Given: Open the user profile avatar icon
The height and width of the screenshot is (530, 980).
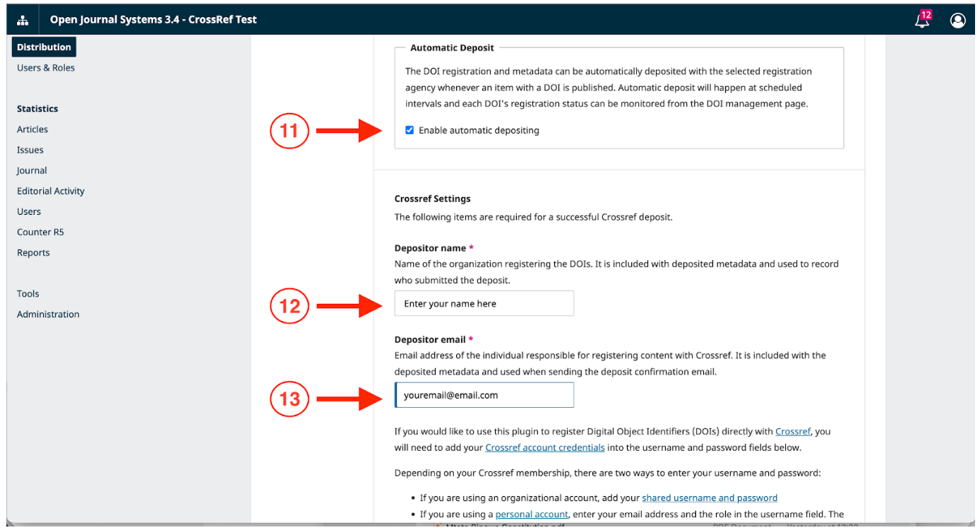Looking at the screenshot, I should tap(957, 20).
